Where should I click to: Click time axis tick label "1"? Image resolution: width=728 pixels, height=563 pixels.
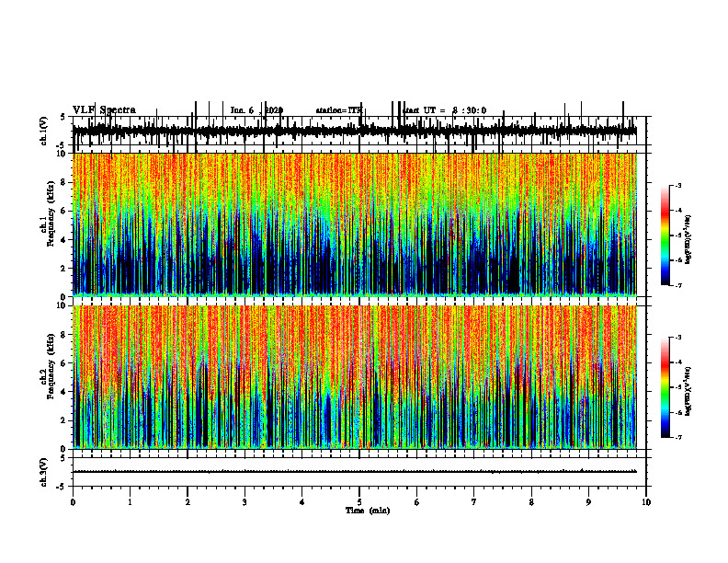tap(130, 502)
